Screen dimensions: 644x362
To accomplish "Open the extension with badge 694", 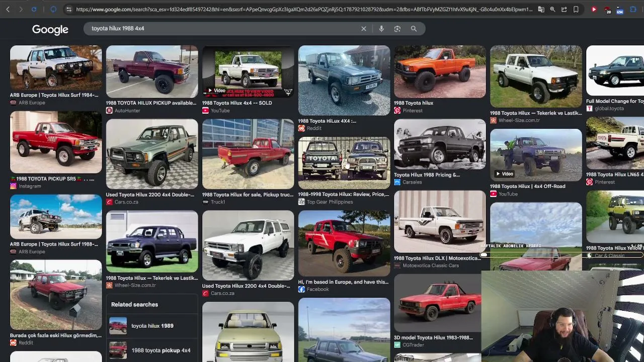I will tap(620, 10).
